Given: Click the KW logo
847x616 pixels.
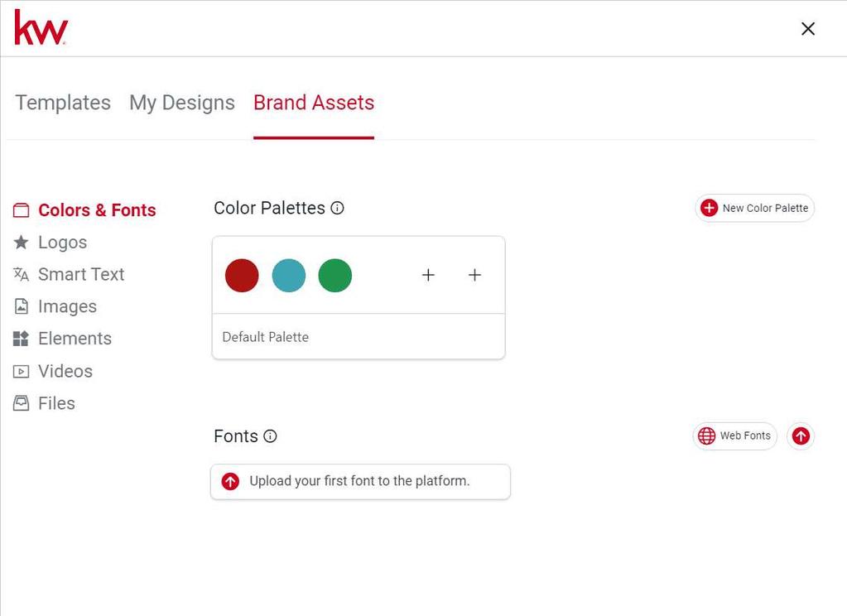Looking at the screenshot, I should point(41,27).
